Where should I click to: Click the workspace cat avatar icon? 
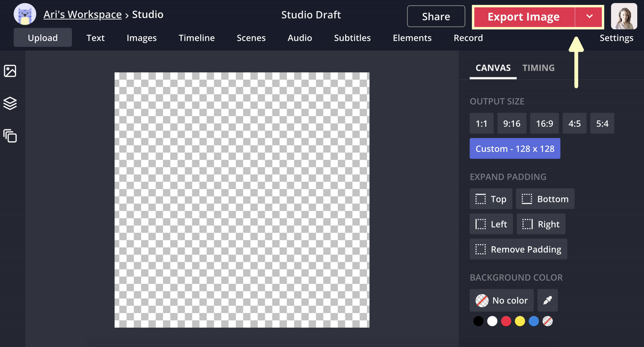tap(25, 15)
